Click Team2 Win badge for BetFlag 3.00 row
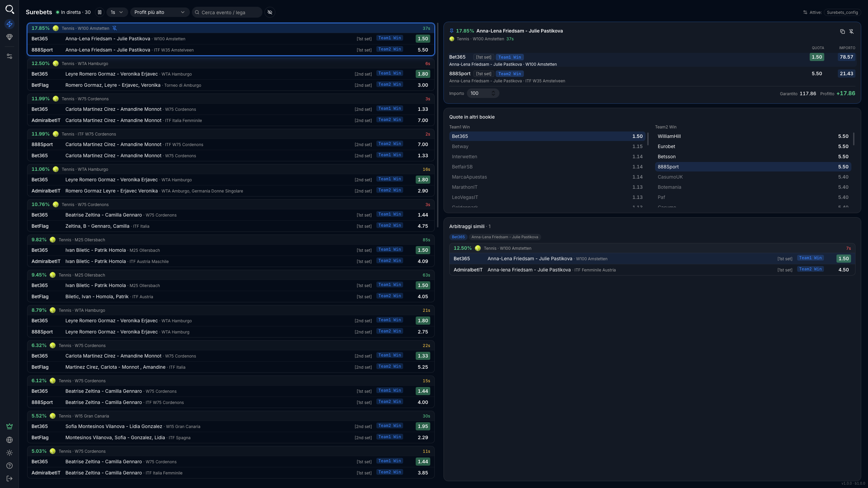Image resolution: width=868 pixels, height=488 pixels. pyautogui.click(x=390, y=84)
